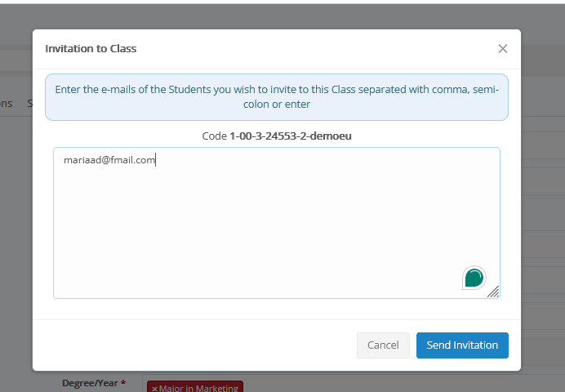Click the green assistant icon in textarea

474,278
